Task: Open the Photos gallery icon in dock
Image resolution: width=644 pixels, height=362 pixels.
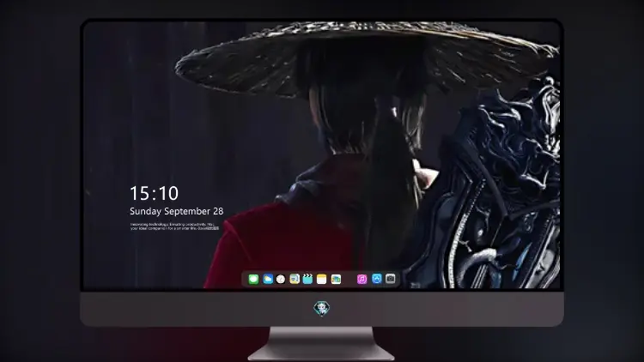Action: point(336,280)
